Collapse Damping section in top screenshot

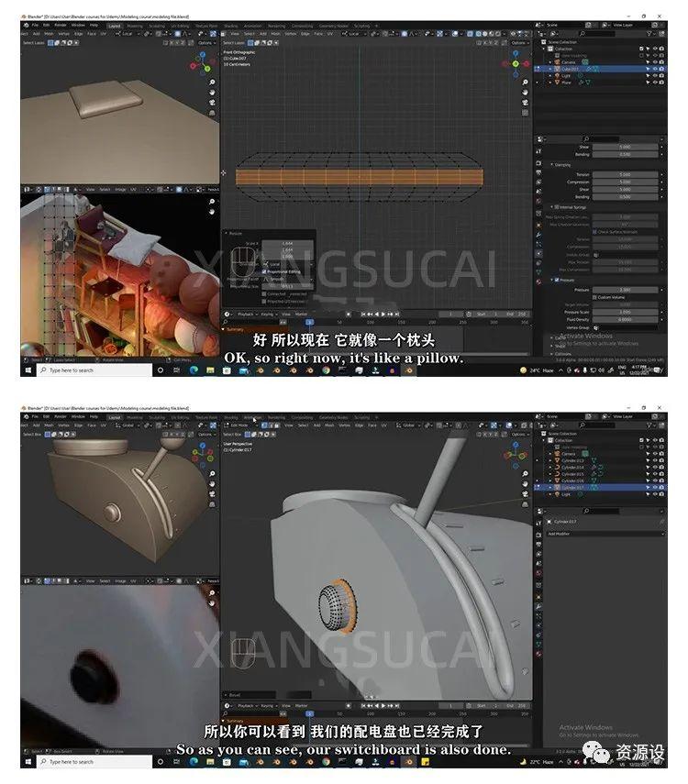[x=552, y=164]
